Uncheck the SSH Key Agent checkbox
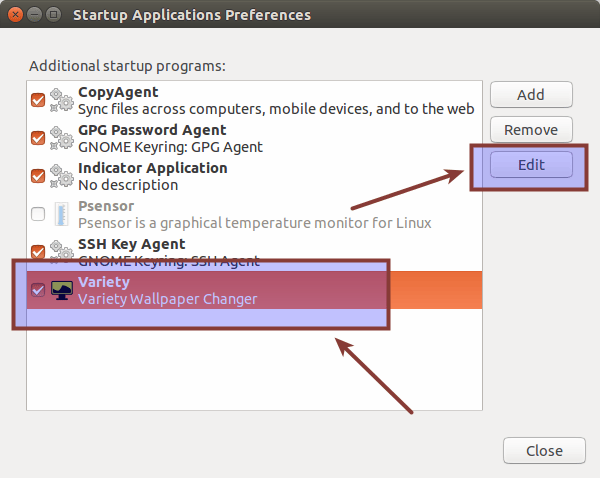Screen dimensions: 600x478 point(38,251)
